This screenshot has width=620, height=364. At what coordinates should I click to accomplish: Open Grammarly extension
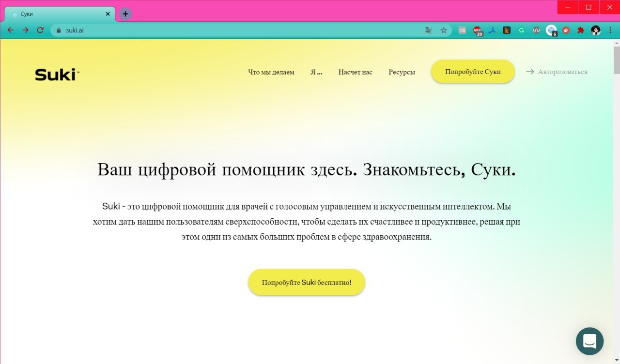[521, 30]
